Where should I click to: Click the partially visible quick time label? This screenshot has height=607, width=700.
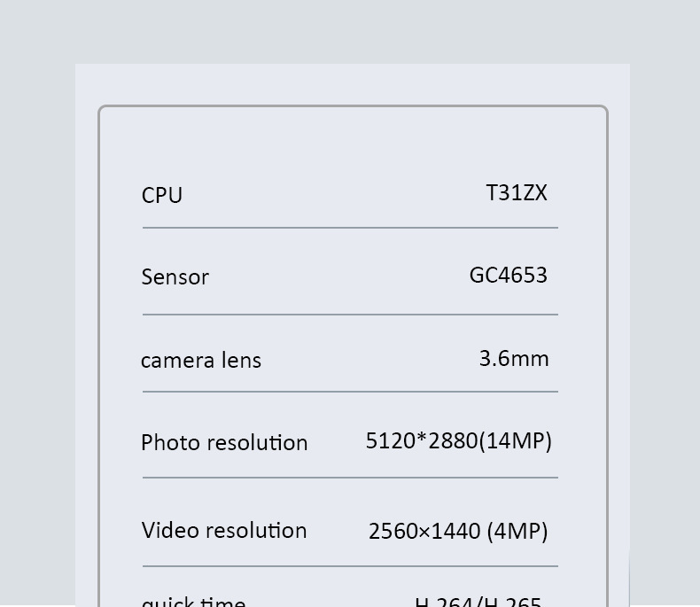pyautogui.click(x=193, y=601)
